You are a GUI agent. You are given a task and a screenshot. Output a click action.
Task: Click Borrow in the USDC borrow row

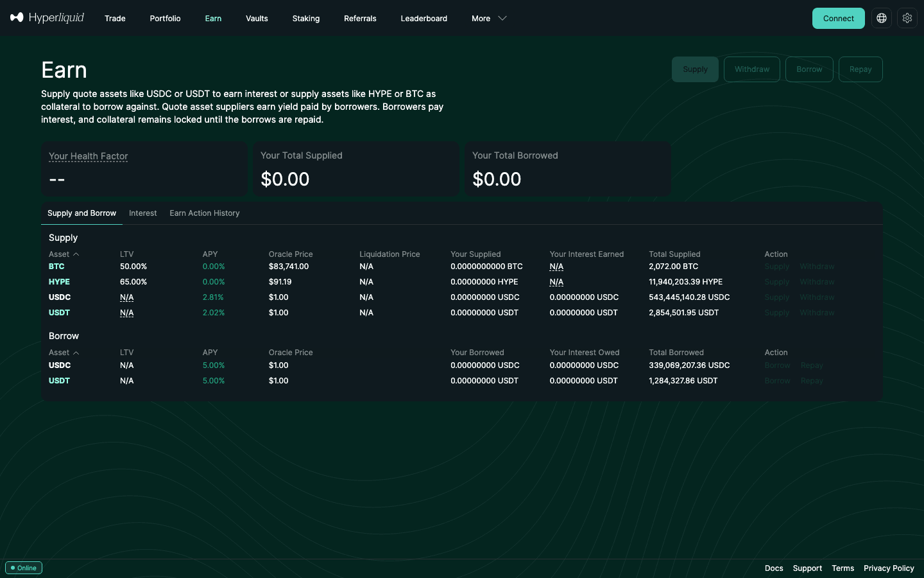click(777, 365)
